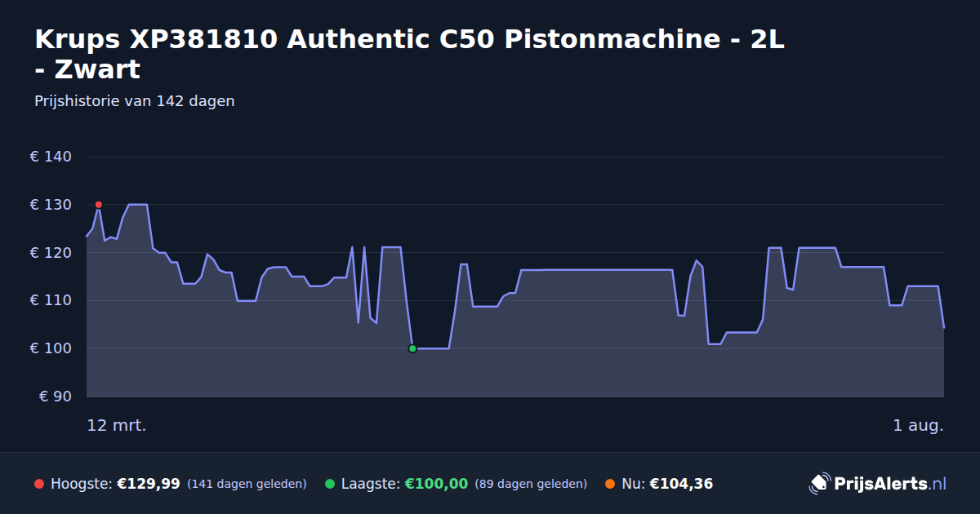Click the lowest price value €100,00

436,484
